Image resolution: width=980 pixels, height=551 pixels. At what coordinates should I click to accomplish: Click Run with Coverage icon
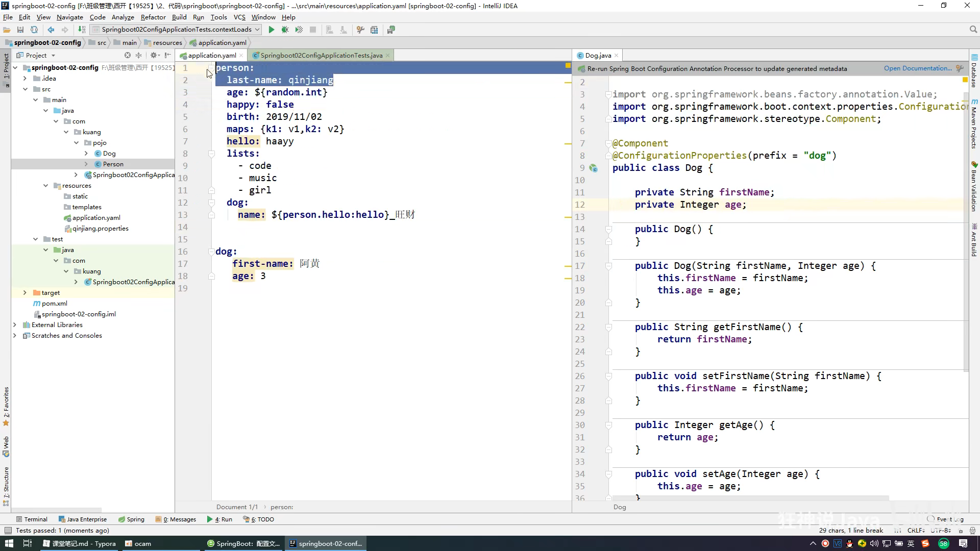point(299,30)
